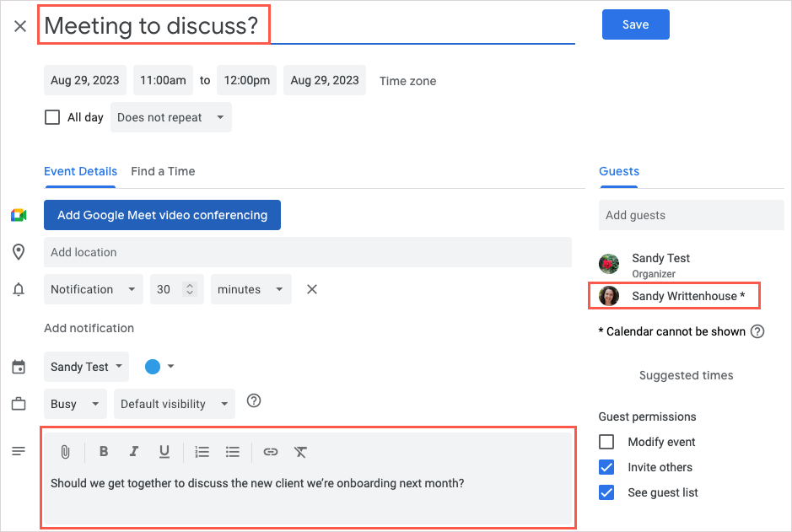Select the Guests tab

coord(619,171)
